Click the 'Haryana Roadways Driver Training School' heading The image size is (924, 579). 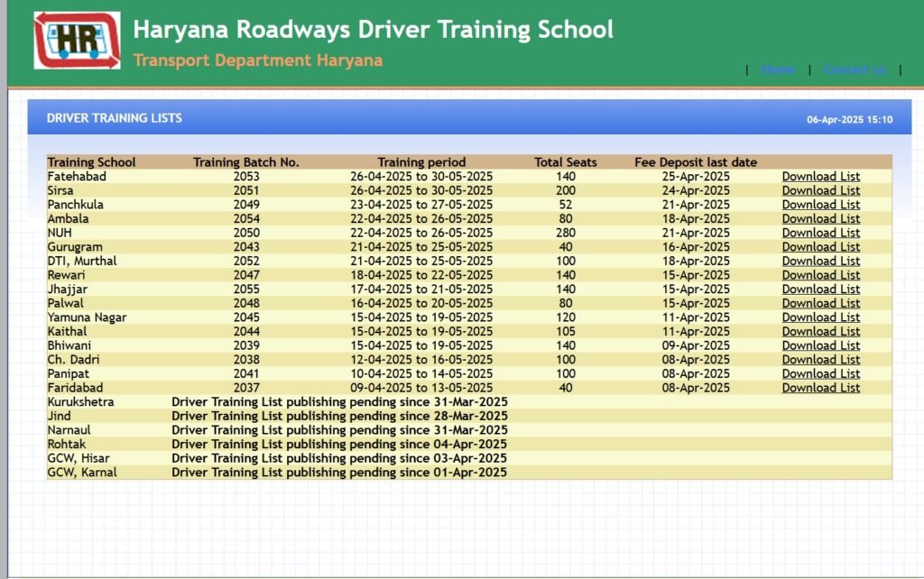click(x=373, y=30)
